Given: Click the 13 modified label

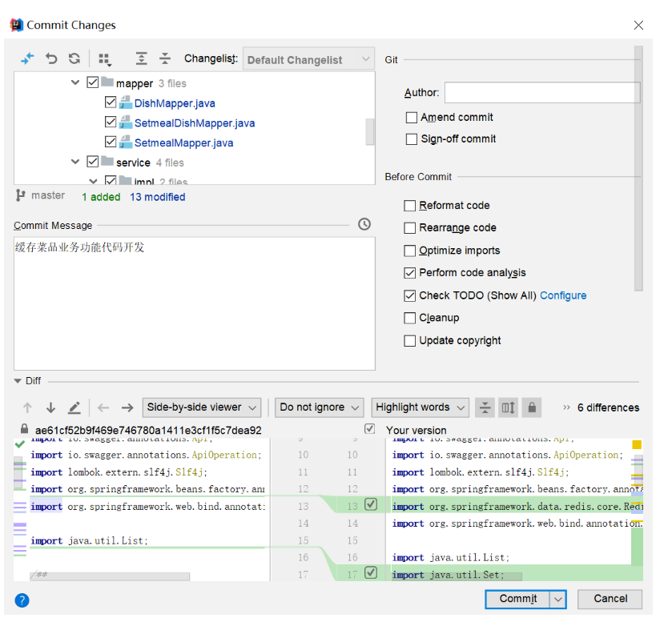Looking at the screenshot, I should (158, 197).
